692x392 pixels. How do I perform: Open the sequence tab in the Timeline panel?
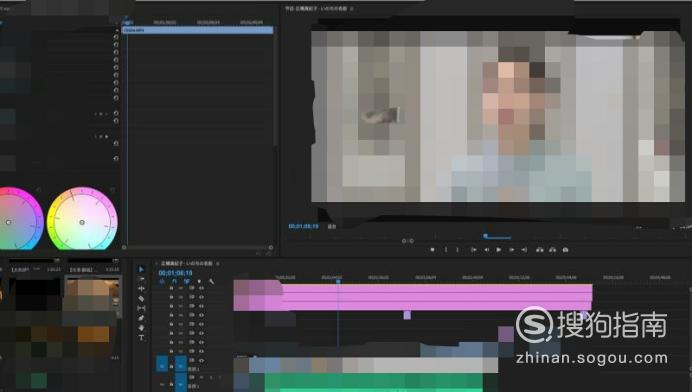click(186, 264)
